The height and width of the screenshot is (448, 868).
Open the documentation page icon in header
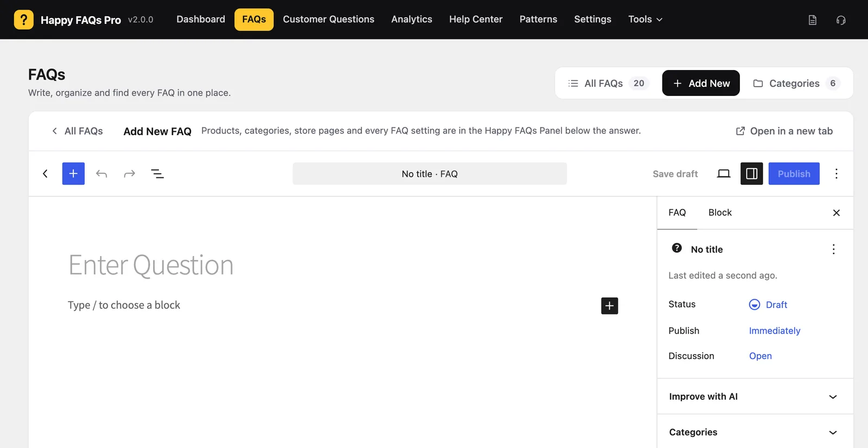812,20
